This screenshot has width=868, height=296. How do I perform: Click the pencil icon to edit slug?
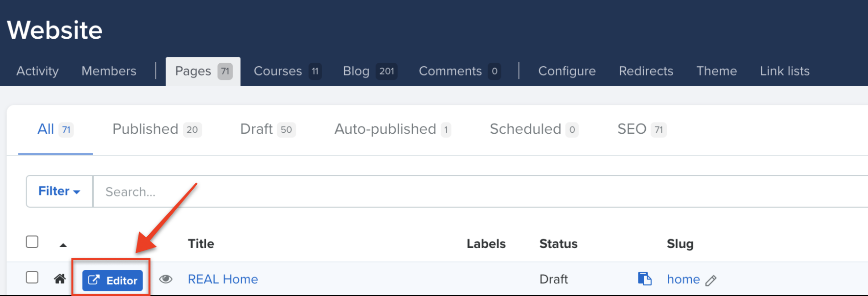point(711,280)
